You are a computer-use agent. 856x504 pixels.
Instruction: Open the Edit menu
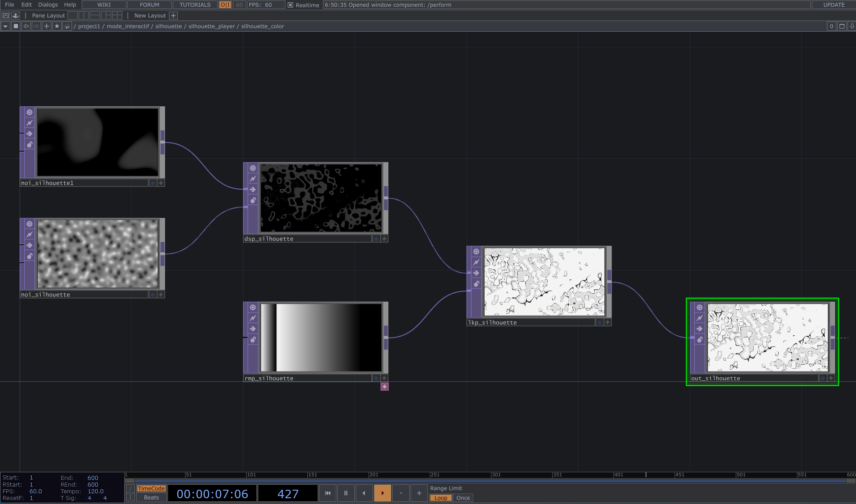[x=26, y=5]
